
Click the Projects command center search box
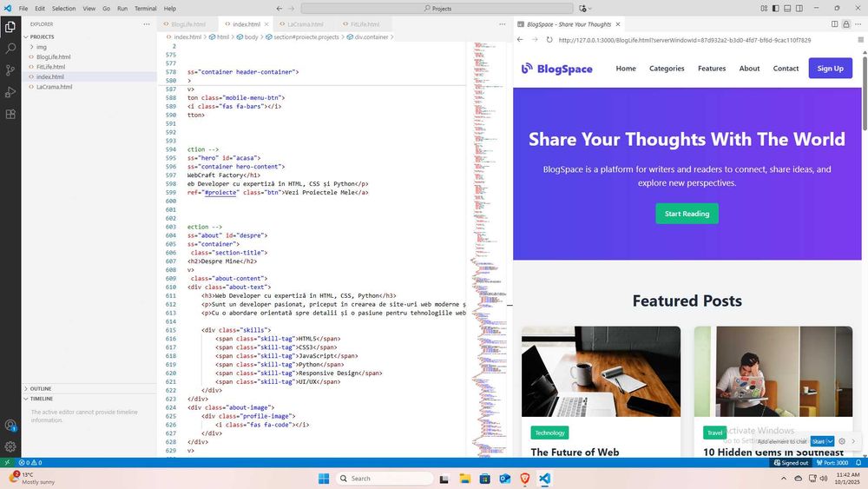[437, 9]
